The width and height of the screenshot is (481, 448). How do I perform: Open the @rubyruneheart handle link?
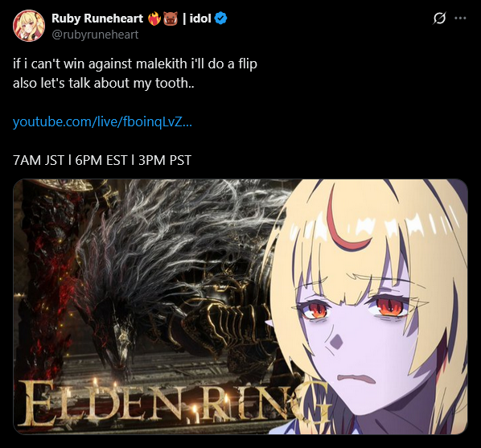click(x=95, y=35)
